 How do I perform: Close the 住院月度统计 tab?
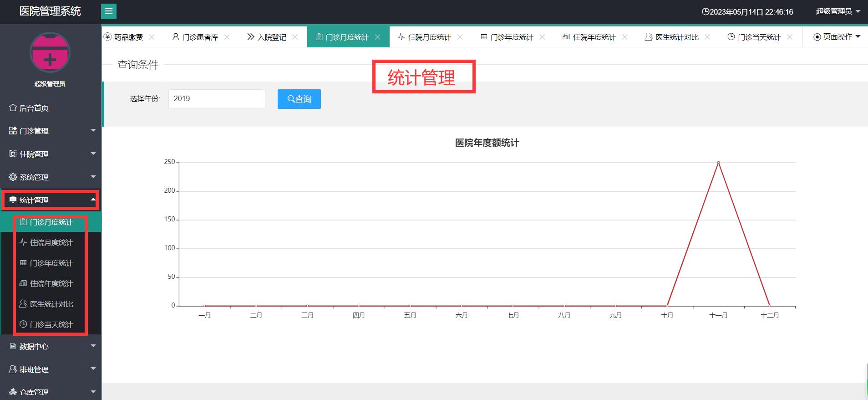(460, 37)
